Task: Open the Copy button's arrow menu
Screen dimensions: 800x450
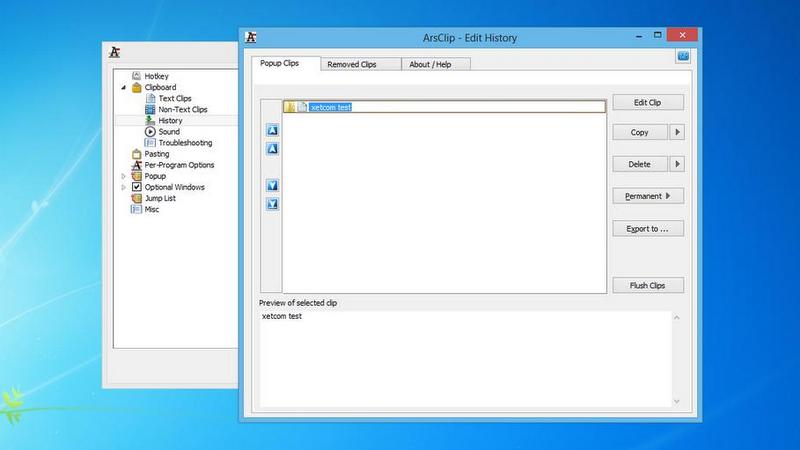Action: click(677, 132)
